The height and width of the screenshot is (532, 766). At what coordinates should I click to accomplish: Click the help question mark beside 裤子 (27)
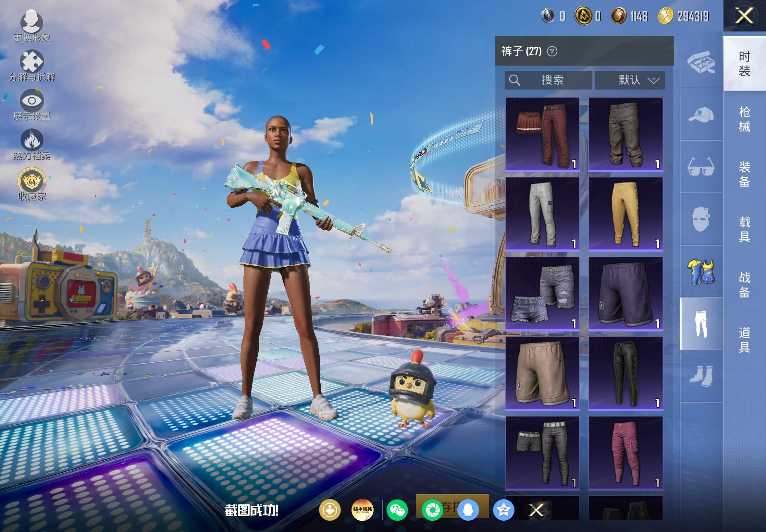click(552, 51)
